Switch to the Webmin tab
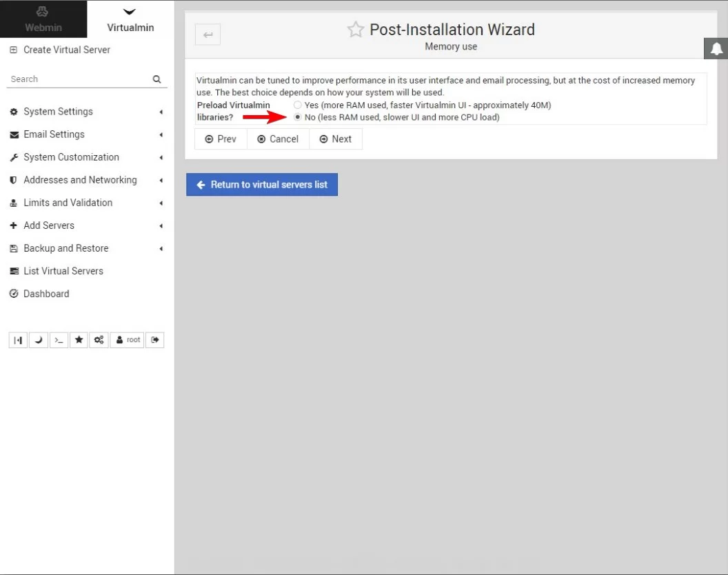This screenshot has height=575, width=728. tap(43, 19)
